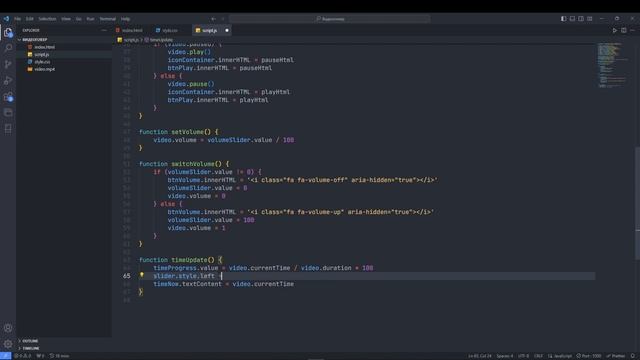Click the errors and warnings status indicator
This screenshot has width=640, height=360.
click(23, 356)
